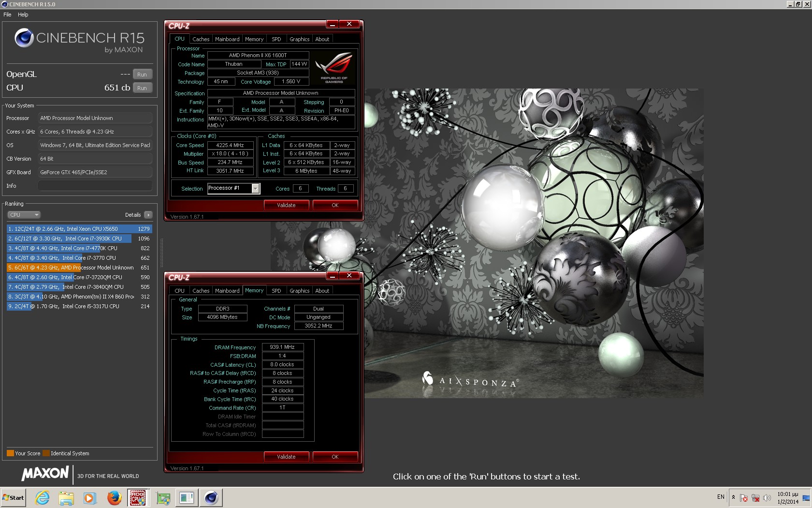812x508 pixels.
Task: Select ranking row Intel Core i7-3930K
Action: (x=79, y=239)
